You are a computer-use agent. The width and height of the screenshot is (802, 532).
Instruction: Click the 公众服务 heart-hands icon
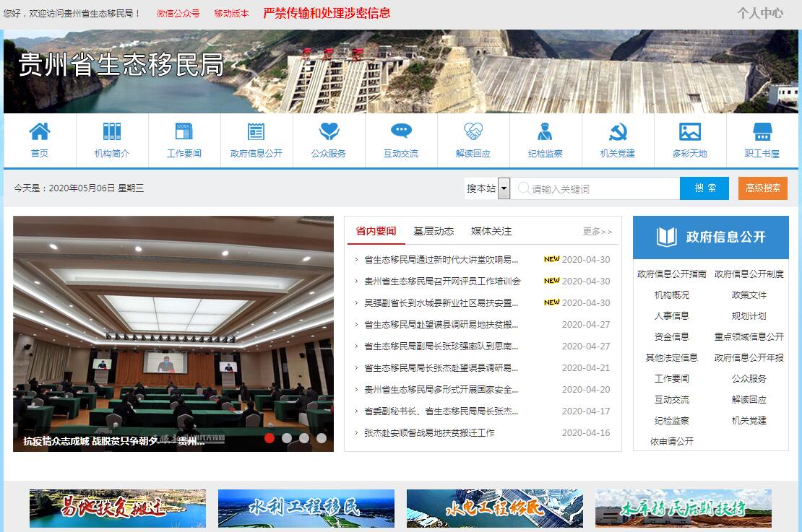(x=329, y=132)
